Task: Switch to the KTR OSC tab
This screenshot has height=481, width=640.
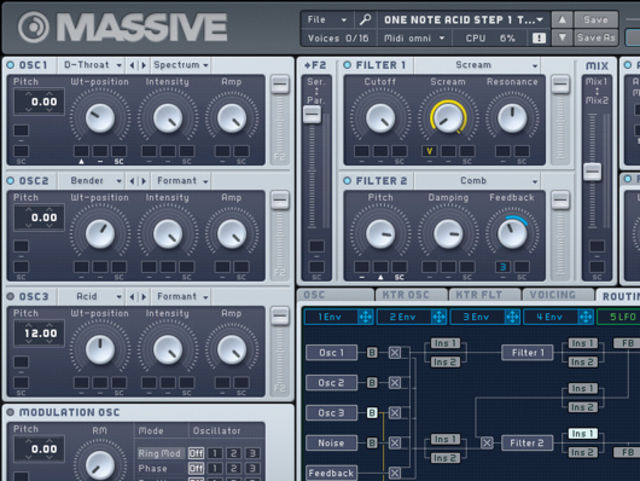Action: pyautogui.click(x=410, y=295)
